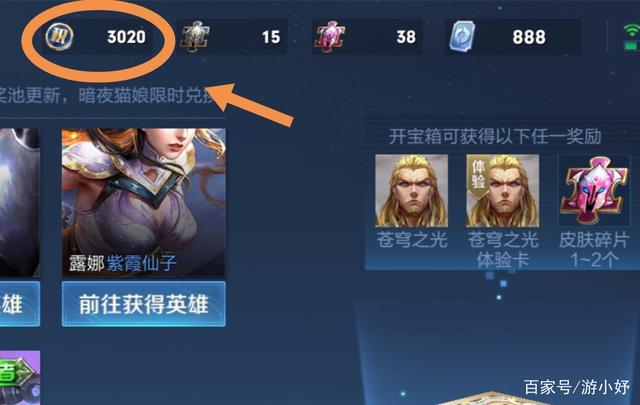The image size is (640, 405).
Task: Select the 苍穹之光 hero reward portrait
Action: coord(411,191)
